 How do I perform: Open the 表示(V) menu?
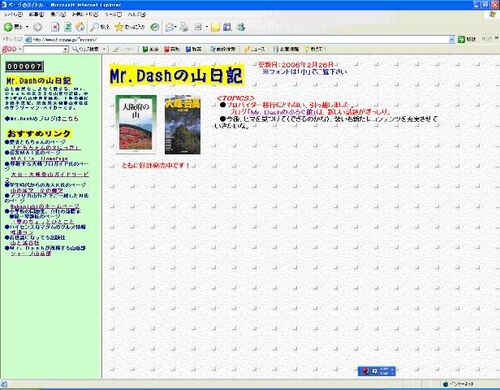coord(58,15)
